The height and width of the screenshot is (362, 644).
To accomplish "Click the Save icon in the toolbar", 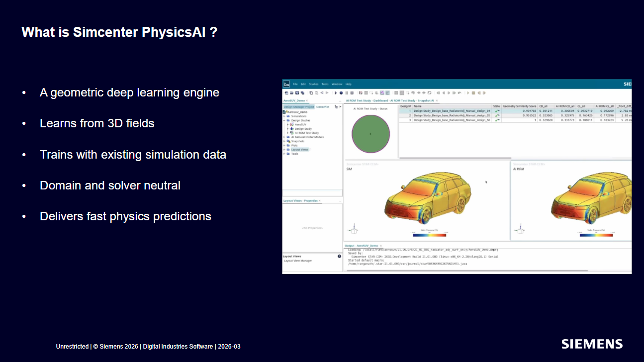I will [297, 93].
